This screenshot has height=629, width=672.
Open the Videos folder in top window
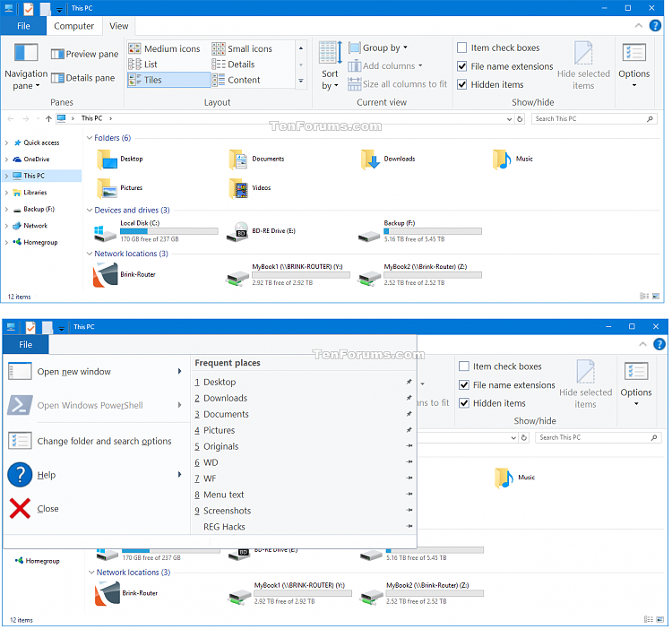[250, 188]
